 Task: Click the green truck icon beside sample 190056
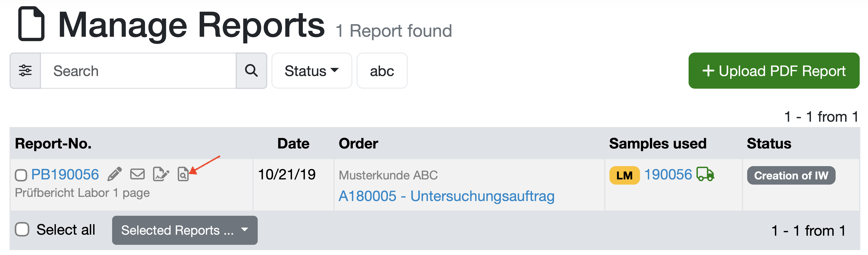pyautogui.click(x=705, y=174)
